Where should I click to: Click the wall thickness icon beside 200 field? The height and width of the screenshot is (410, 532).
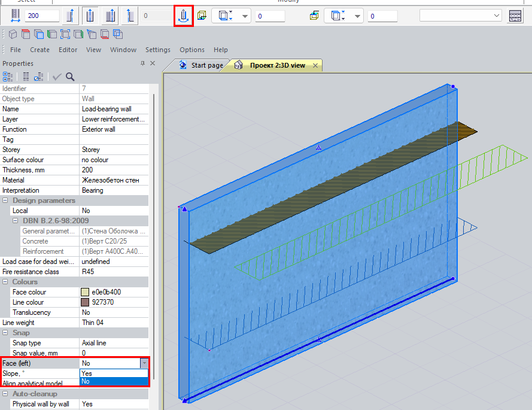15,16
